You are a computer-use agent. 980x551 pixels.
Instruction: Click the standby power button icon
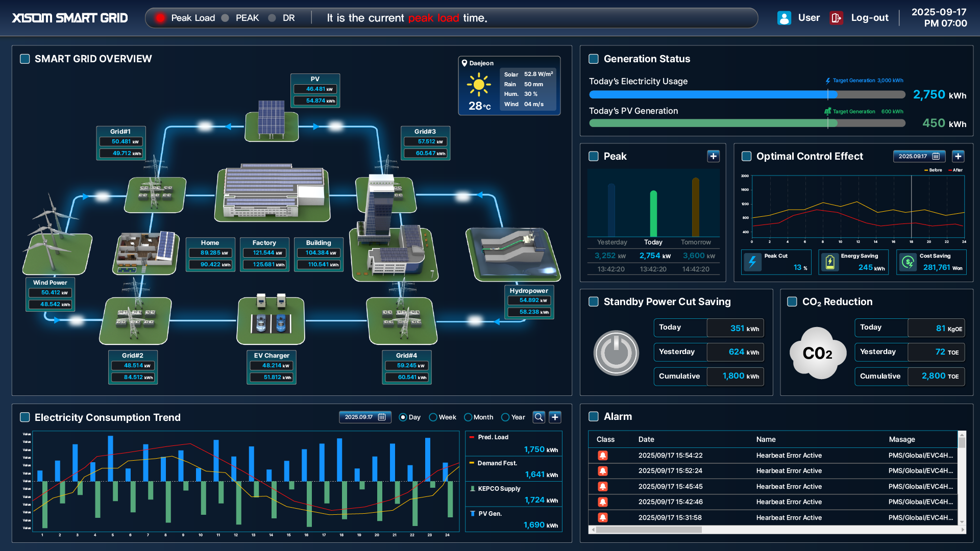[616, 353]
